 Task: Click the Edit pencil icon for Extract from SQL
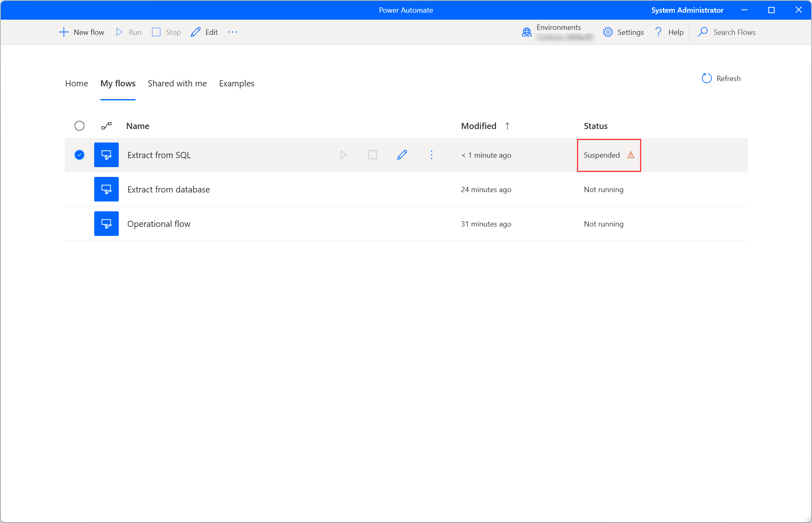pos(403,155)
